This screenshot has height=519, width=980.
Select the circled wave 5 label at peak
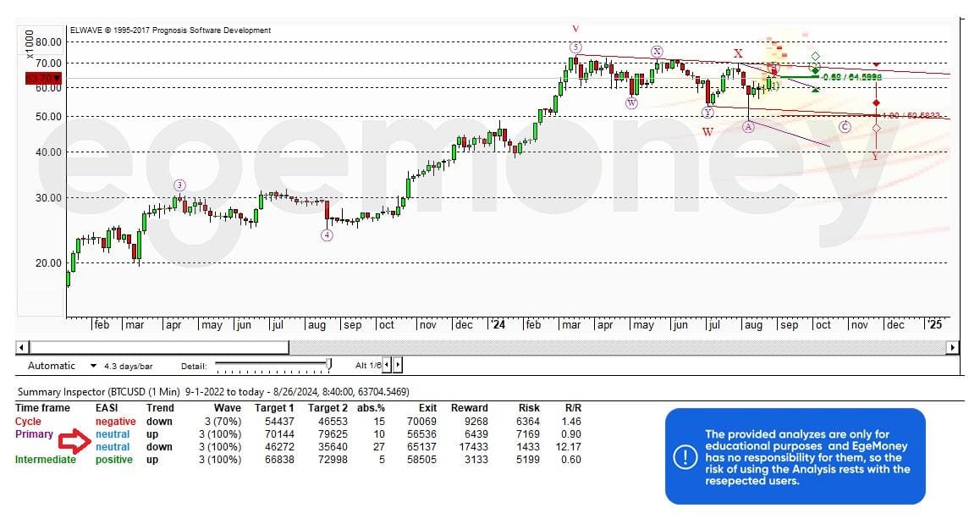(575, 47)
